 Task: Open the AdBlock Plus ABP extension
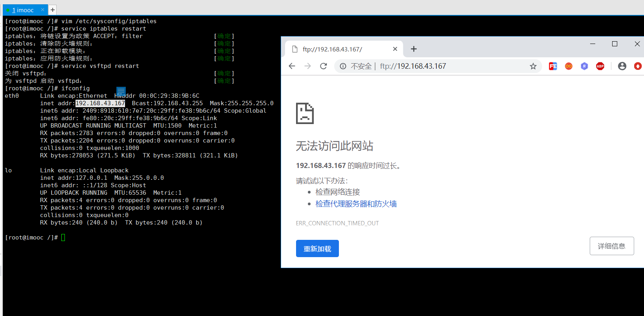(600, 66)
